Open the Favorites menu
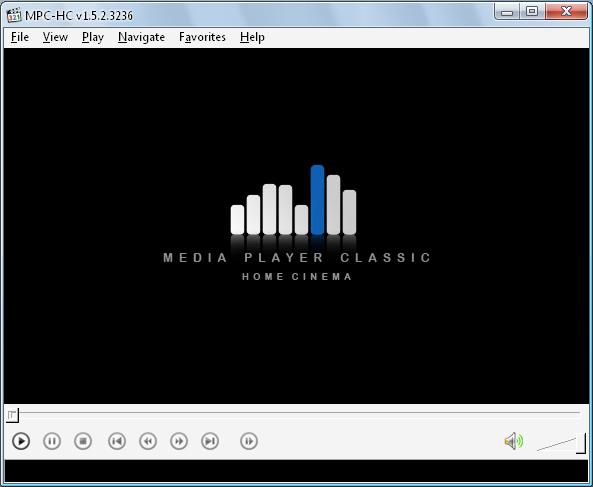This screenshot has height=487, width=593. pyautogui.click(x=202, y=37)
